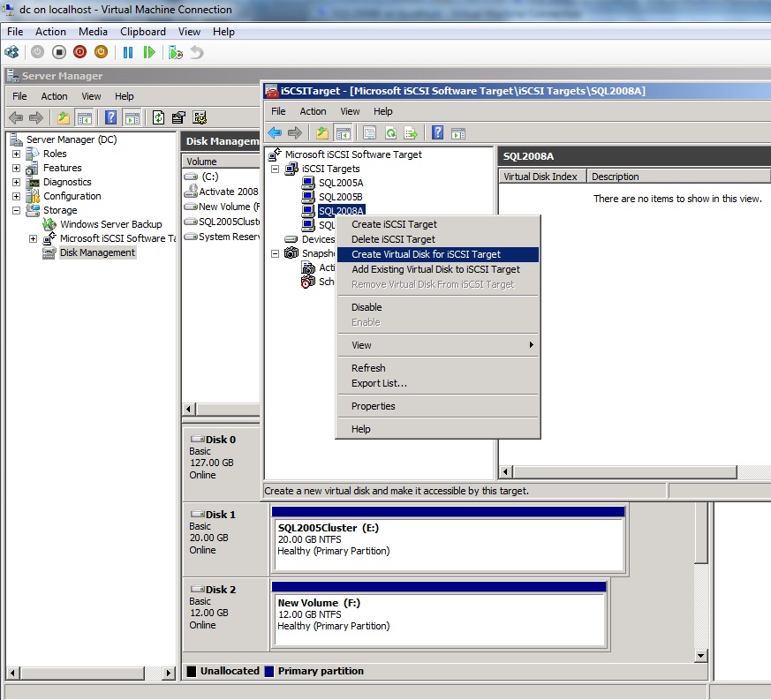Viewport: 771px width, 700px height.
Task: Open the View submenu in the context menu
Action: (x=438, y=345)
